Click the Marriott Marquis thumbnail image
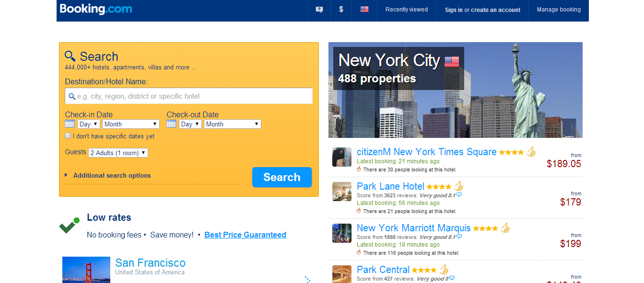 point(342,233)
